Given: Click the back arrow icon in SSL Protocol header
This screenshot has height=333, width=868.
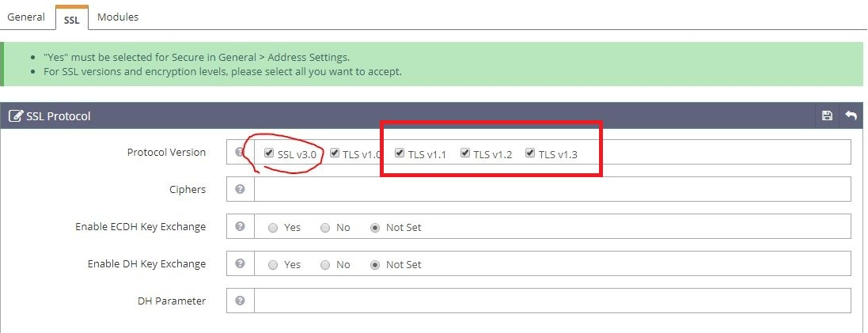Looking at the screenshot, I should (851, 116).
